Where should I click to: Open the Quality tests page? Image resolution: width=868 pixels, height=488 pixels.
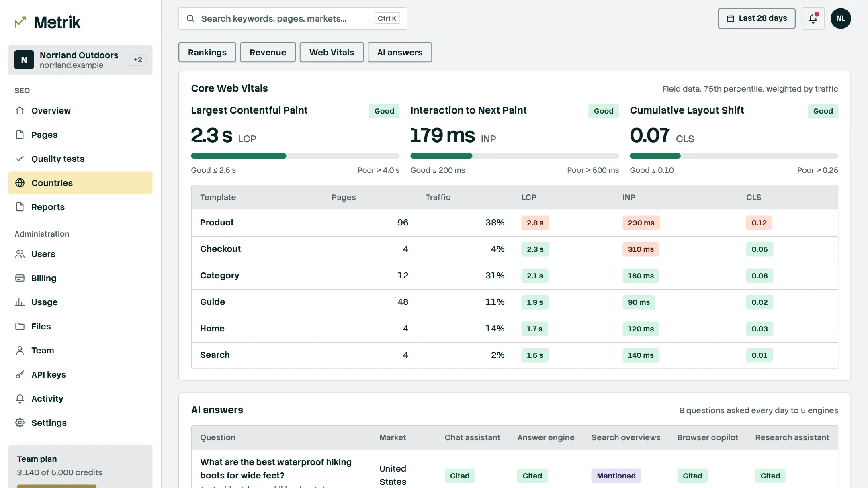(x=80, y=159)
